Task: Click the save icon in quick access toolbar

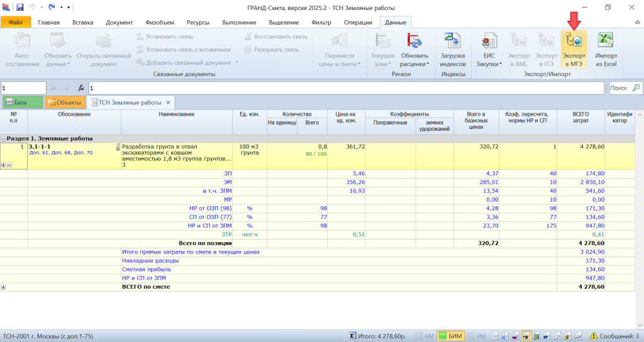Action: tap(19, 7)
